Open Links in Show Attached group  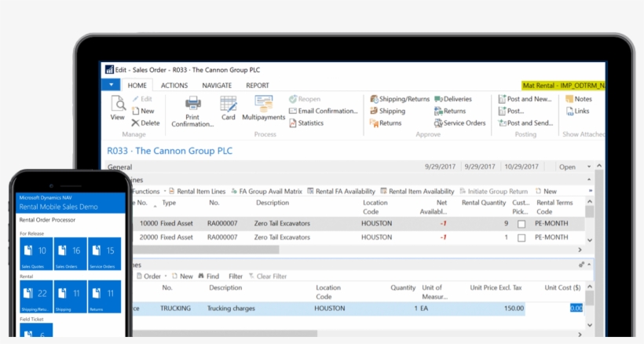pos(577,111)
